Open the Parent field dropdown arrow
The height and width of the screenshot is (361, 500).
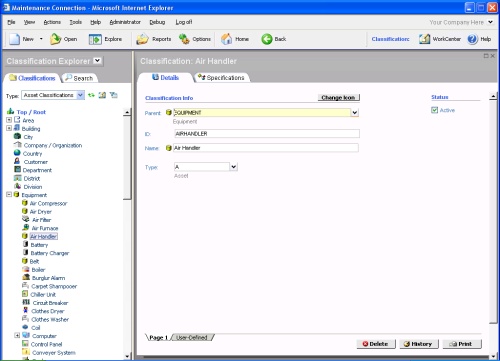coord(355,113)
